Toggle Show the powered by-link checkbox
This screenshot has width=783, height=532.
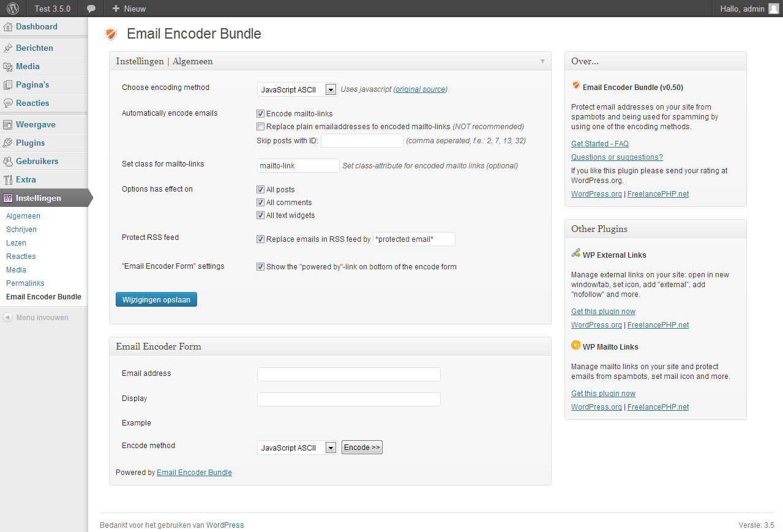click(x=261, y=267)
